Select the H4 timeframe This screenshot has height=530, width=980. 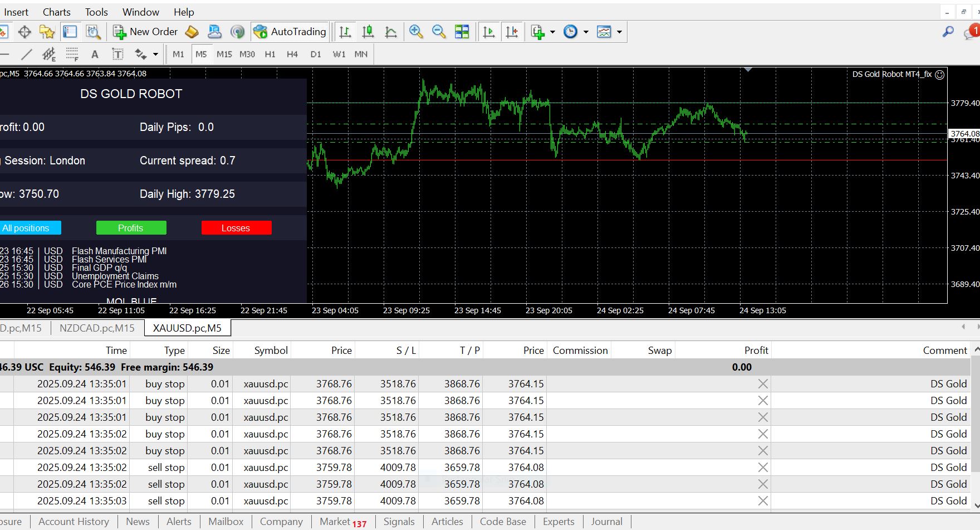tap(292, 54)
